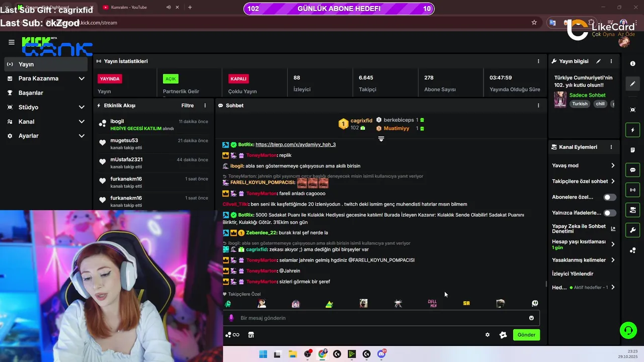Click İzleyici Yönlendir action
Viewport: 644px width, 362px height.
573,274
